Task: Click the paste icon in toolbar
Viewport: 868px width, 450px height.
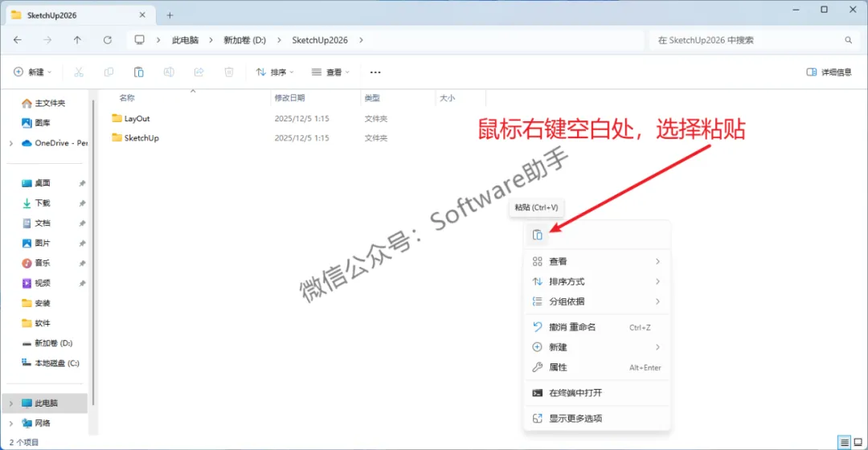Action: (139, 72)
